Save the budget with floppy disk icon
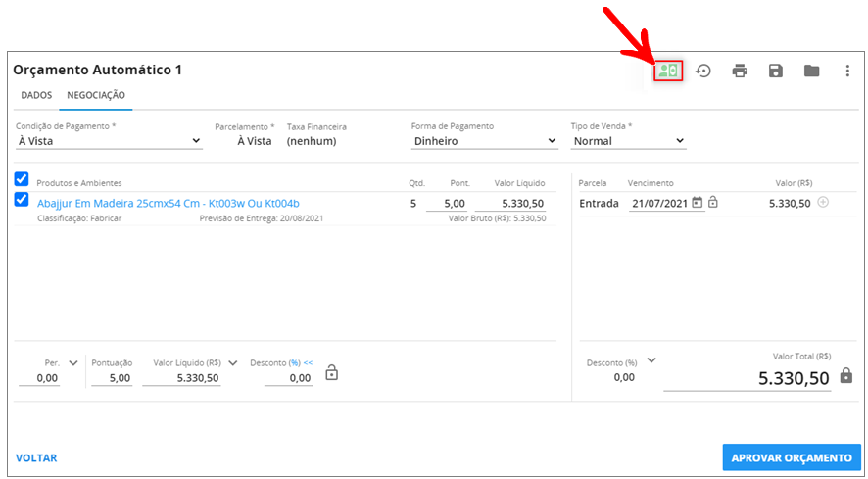This screenshot has height=479, width=868. pyautogui.click(x=775, y=71)
